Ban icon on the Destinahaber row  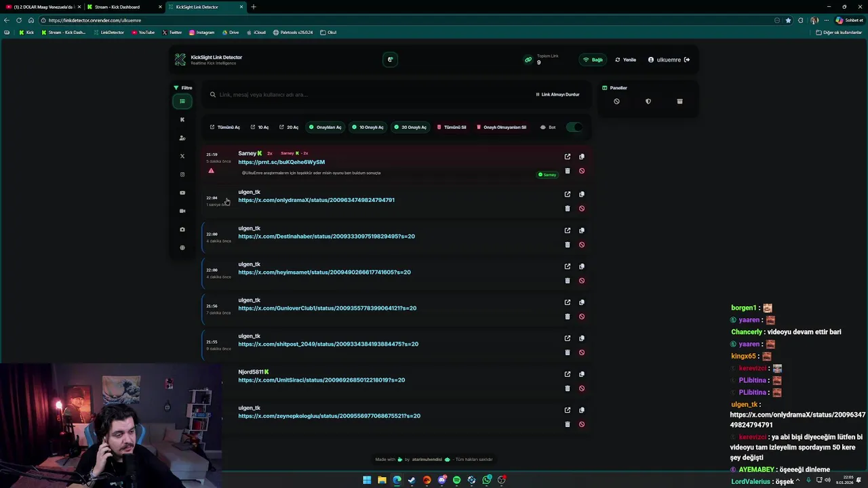[581, 245]
